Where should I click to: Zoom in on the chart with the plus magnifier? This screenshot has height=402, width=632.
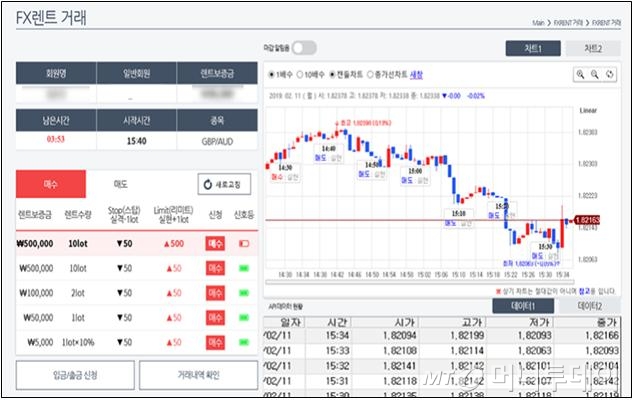tap(580, 74)
